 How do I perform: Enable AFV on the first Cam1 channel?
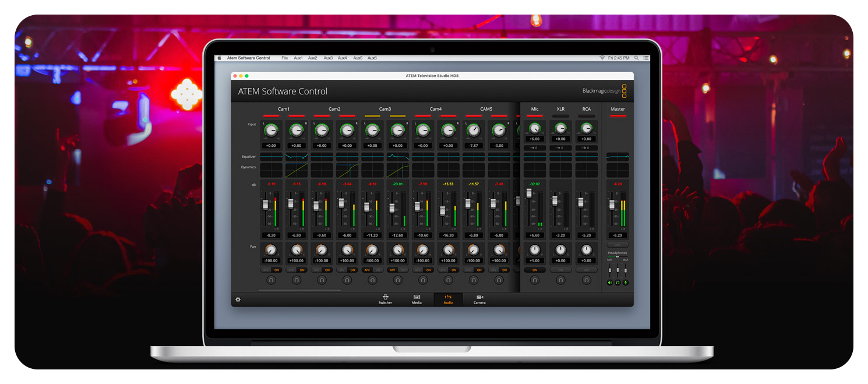(x=265, y=270)
